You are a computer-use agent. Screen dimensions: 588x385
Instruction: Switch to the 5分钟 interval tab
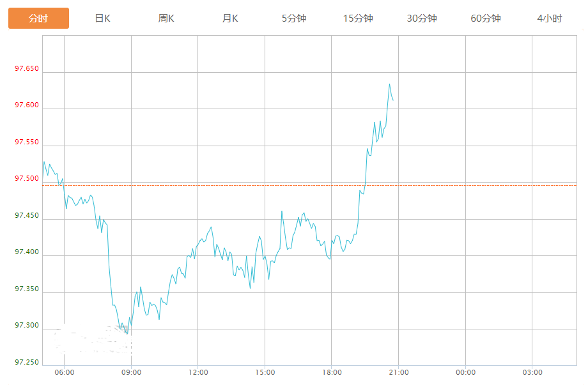(x=294, y=19)
